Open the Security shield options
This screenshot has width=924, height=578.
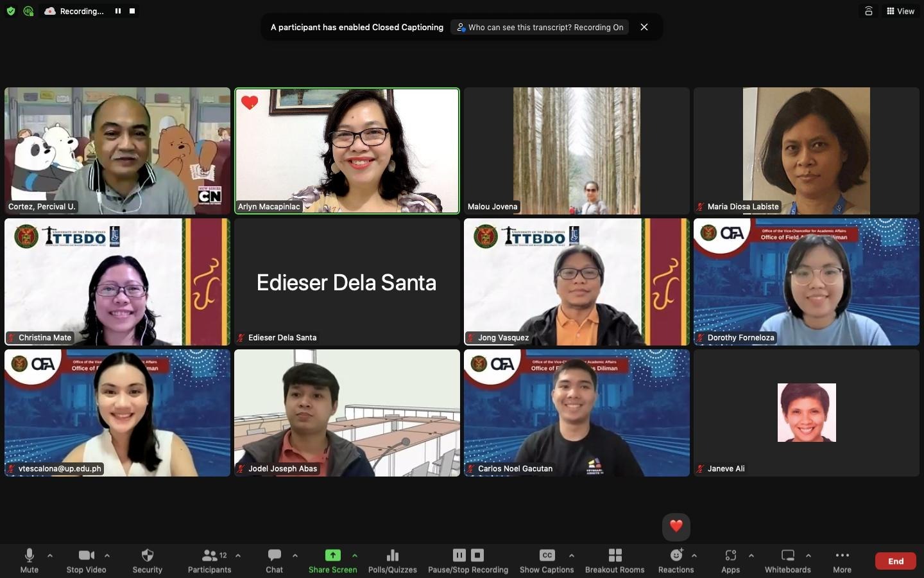147,560
